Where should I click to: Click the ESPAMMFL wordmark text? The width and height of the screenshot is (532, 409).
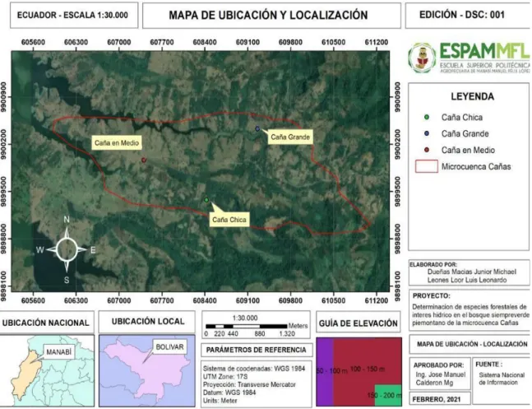coord(484,51)
